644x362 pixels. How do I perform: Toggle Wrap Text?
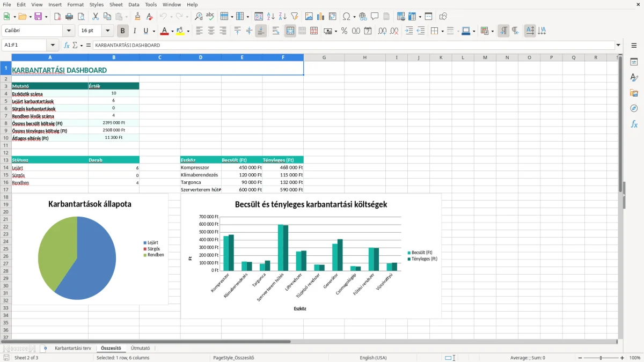(x=276, y=31)
